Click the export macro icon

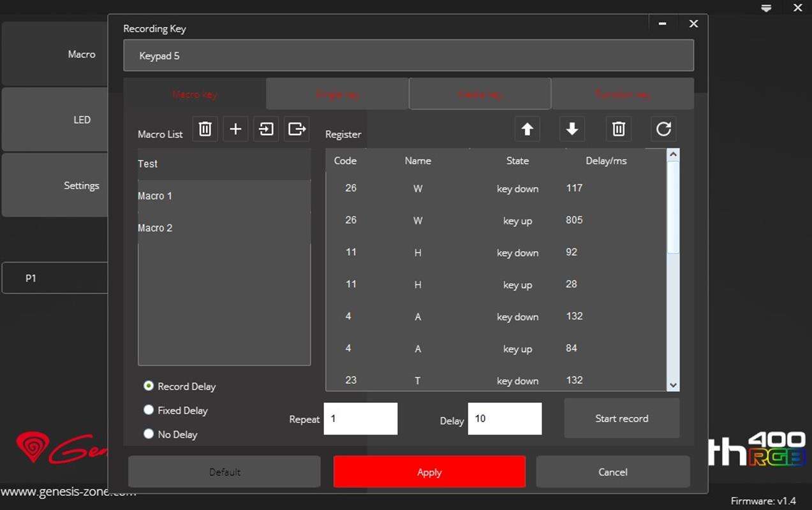pyautogui.click(x=297, y=129)
